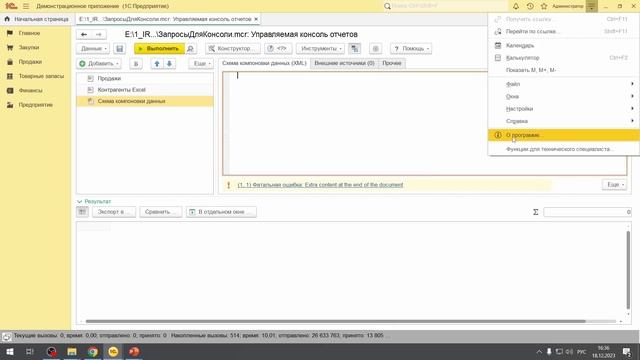Click the sum sigma icon
This screenshot has height=360, width=640.
click(536, 212)
